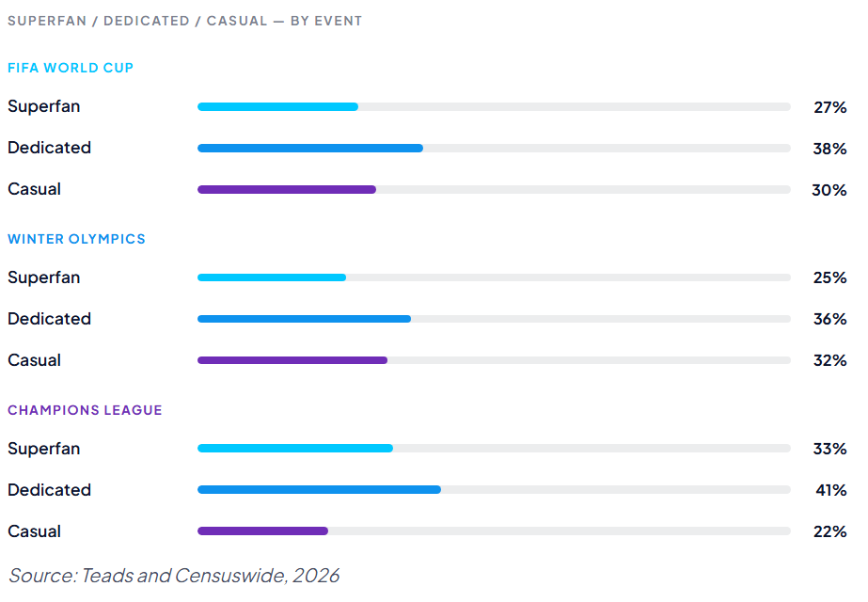Click the 27% Superfan value

tap(829, 107)
